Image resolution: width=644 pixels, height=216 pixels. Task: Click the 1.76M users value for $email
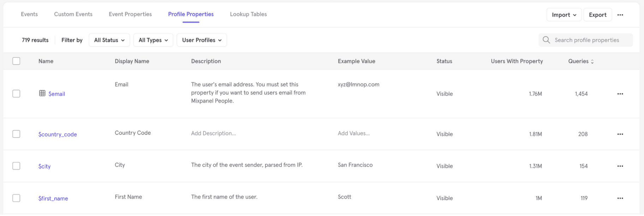point(535,94)
